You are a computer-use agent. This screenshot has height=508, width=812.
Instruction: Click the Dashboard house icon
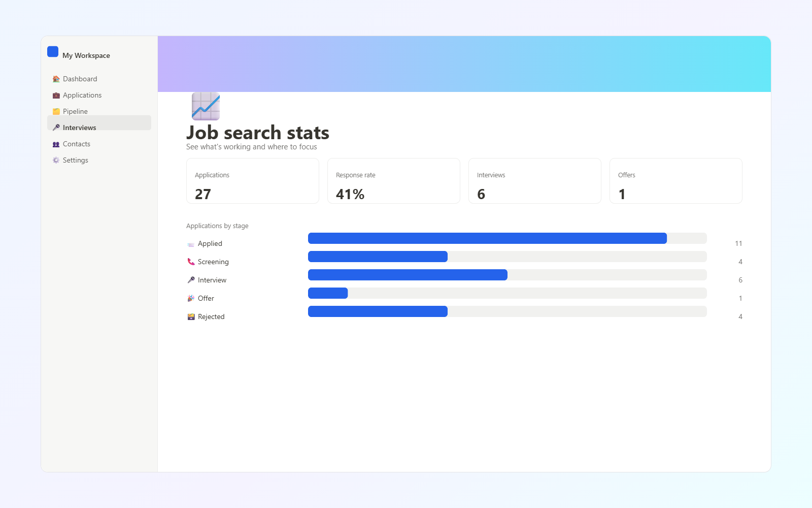click(x=56, y=79)
